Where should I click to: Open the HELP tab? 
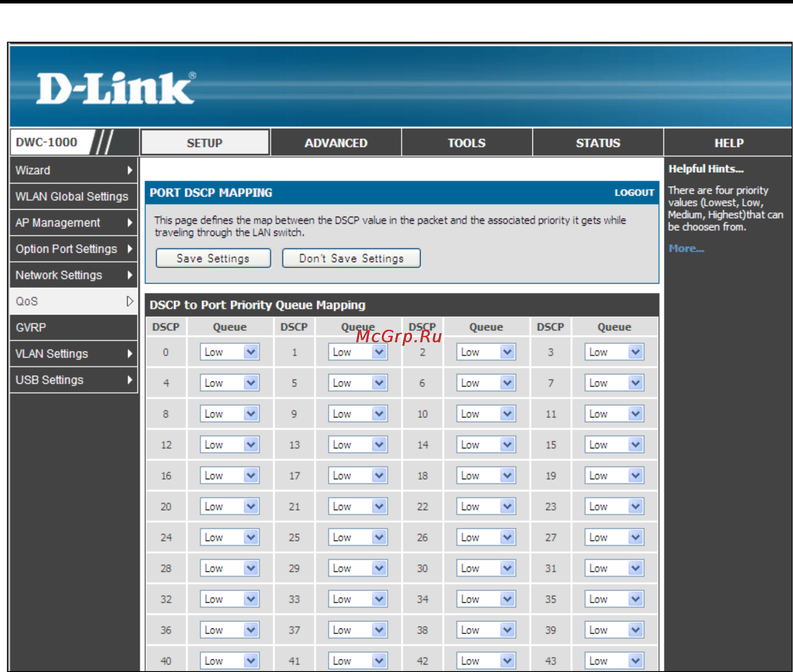click(x=729, y=143)
